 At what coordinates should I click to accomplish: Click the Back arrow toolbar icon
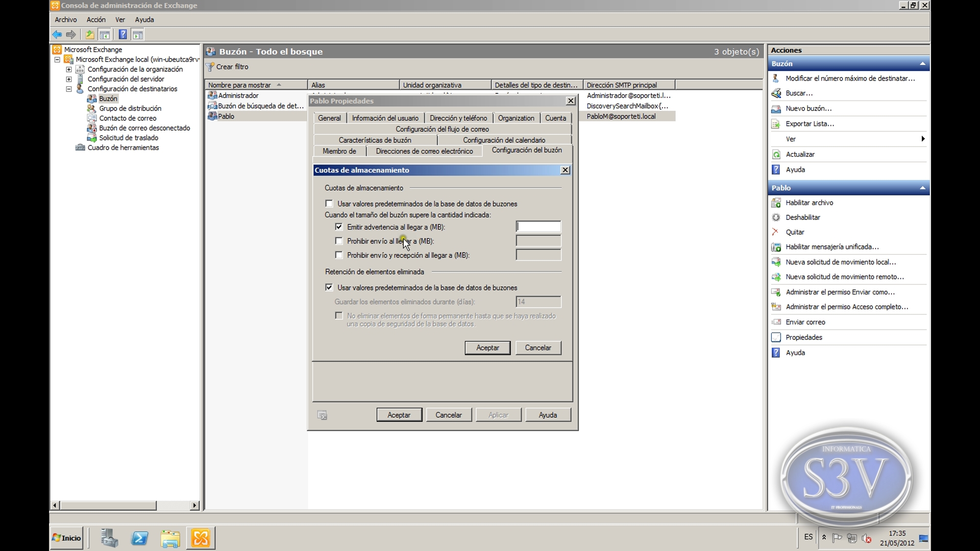pyautogui.click(x=57, y=35)
